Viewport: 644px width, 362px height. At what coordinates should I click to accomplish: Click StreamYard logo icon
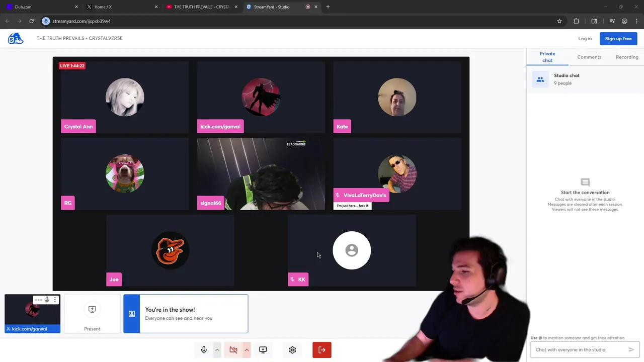[x=16, y=38]
